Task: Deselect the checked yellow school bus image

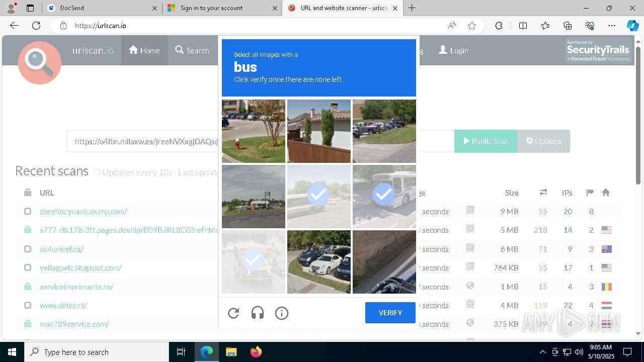Action: pyautogui.click(x=254, y=262)
